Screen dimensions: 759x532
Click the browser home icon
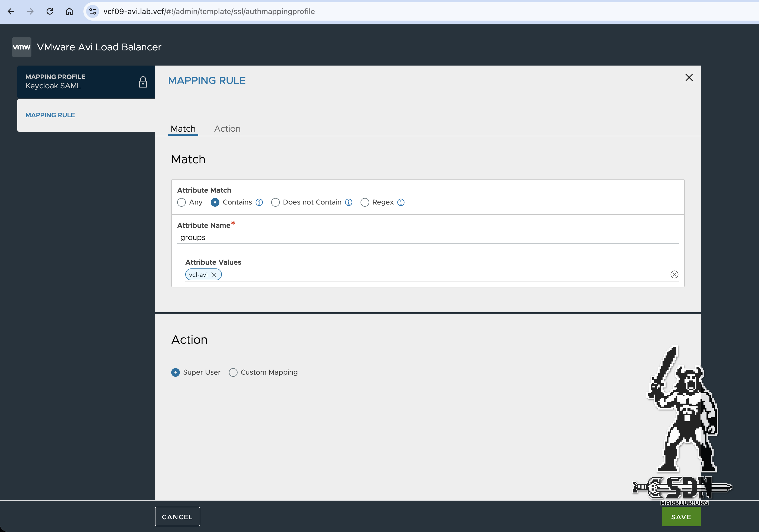(x=69, y=12)
